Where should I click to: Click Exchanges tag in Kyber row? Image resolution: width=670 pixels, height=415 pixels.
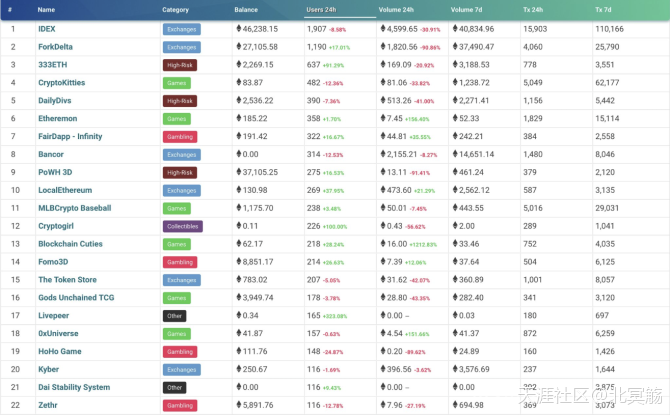(x=182, y=370)
